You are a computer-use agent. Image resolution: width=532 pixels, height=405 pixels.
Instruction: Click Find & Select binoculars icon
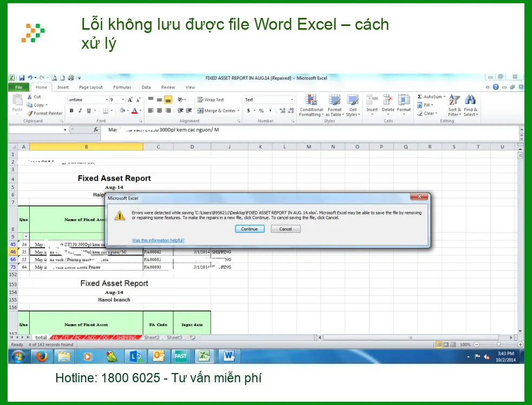point(470,100)
